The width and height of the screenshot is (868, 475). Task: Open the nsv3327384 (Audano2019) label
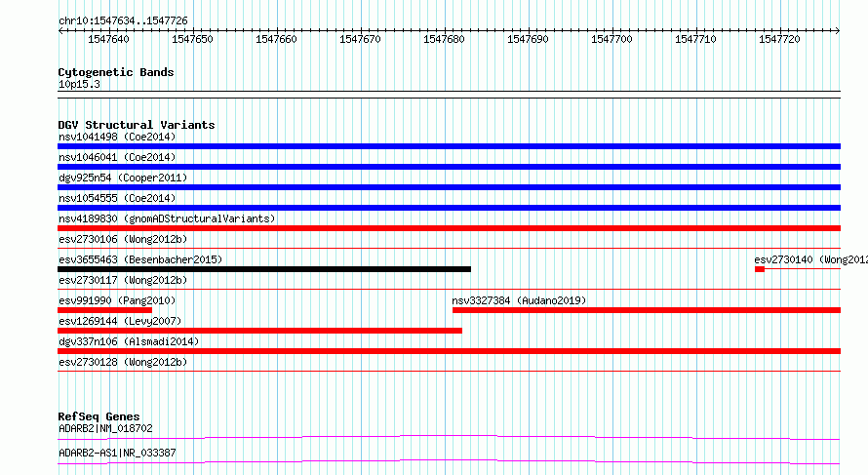point(519,300)
